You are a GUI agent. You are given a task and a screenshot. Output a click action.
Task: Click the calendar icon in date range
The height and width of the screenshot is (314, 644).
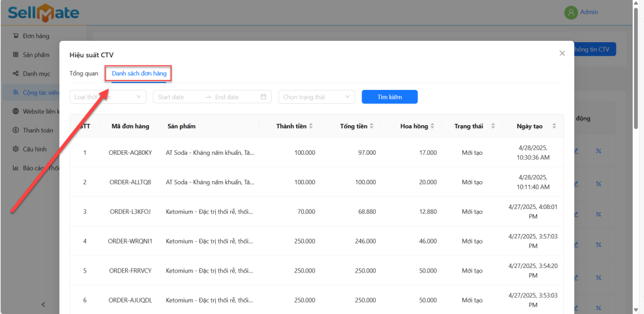point(264,97)
